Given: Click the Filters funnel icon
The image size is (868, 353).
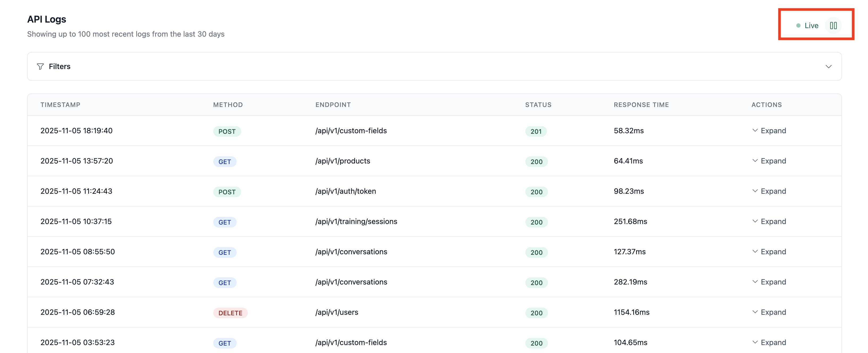Looking at the screenshot, I should pyautogui.click(x=40, y=66).
